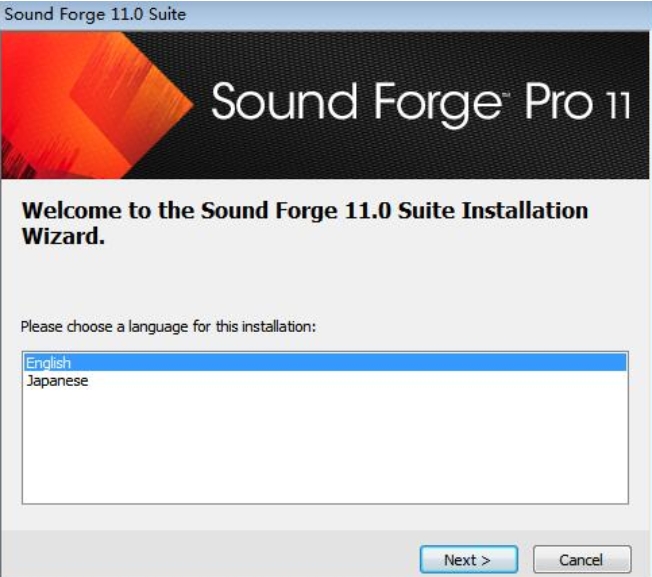Cancel the Sound Forge installation

click(582, 560)
